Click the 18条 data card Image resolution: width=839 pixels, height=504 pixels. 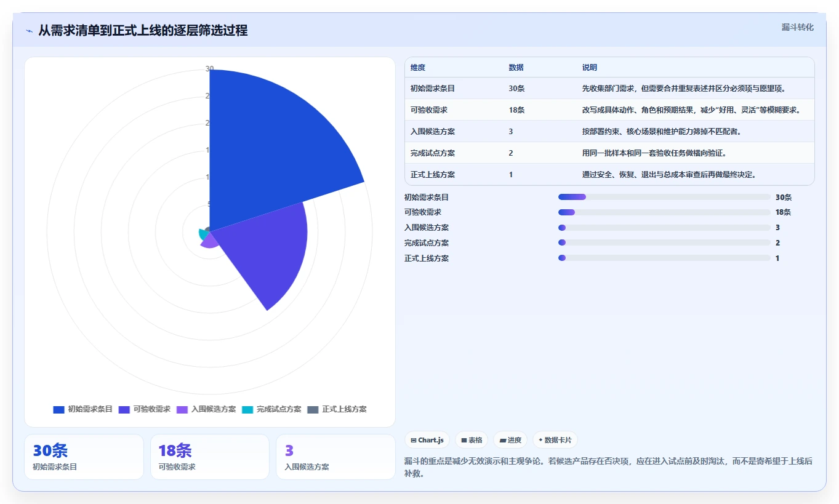[x=210, y=457]
